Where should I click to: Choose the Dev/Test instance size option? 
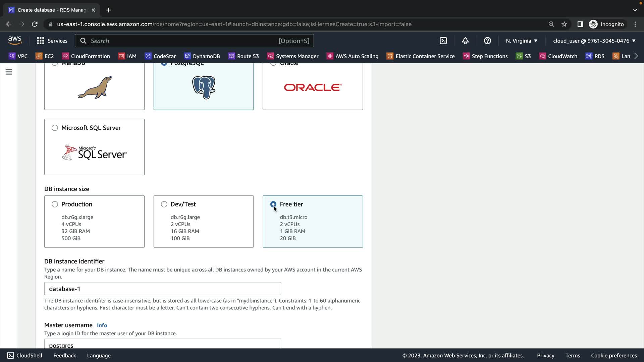pyautogui.click(x=164, y=204)
